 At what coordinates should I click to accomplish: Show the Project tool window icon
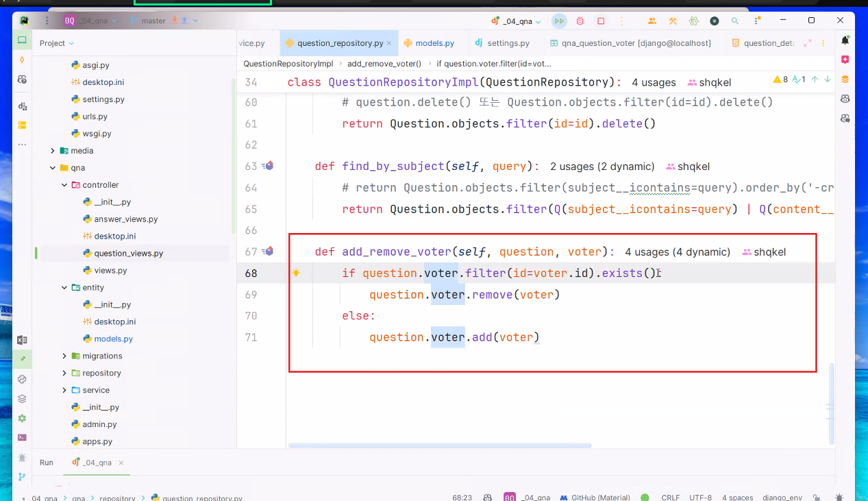(22, 40)
